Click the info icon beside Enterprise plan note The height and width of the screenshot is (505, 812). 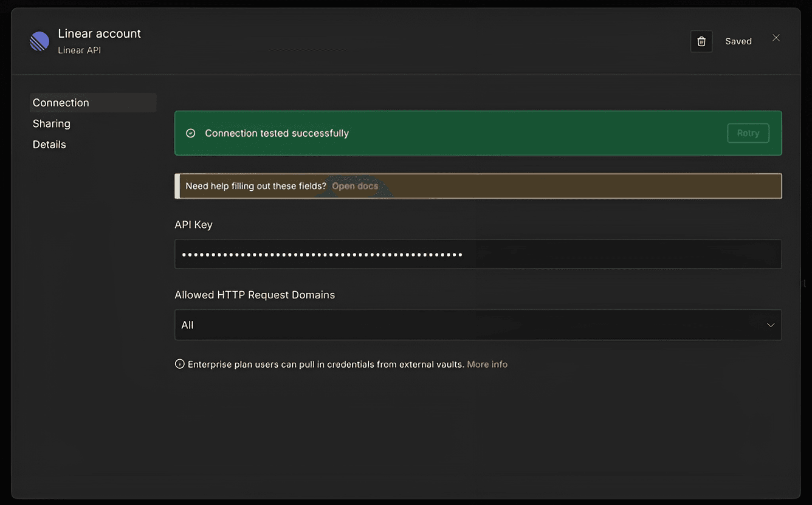tap(180, 364)
